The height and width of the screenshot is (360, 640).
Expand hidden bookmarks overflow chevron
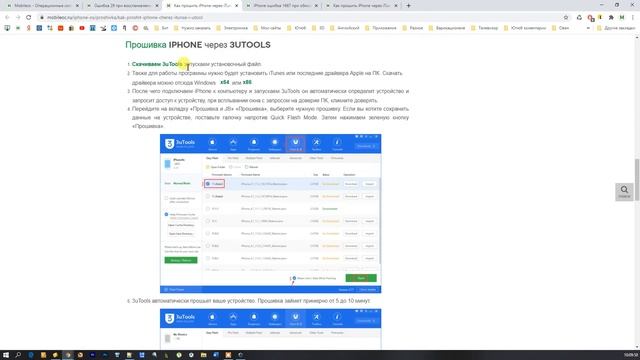tap(588, 28)
